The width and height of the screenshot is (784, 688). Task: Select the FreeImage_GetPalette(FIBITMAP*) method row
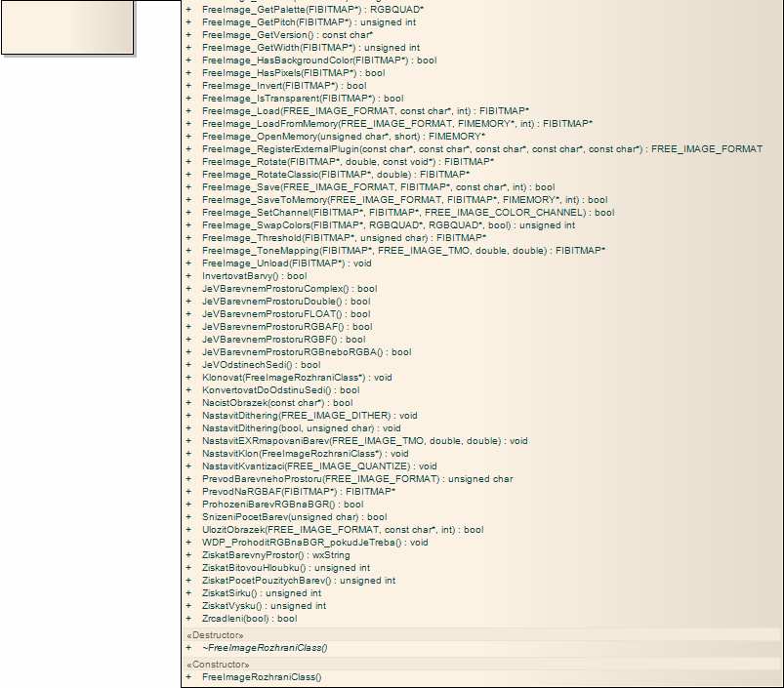click(313, 10)
